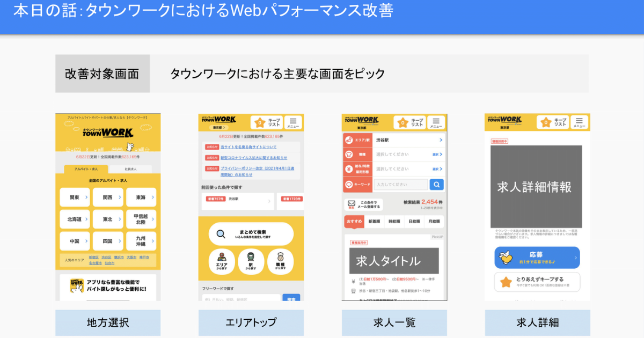Screen dimensions: 644x338
Task: Open hamburger menu on job list screen
Action: 436,122
